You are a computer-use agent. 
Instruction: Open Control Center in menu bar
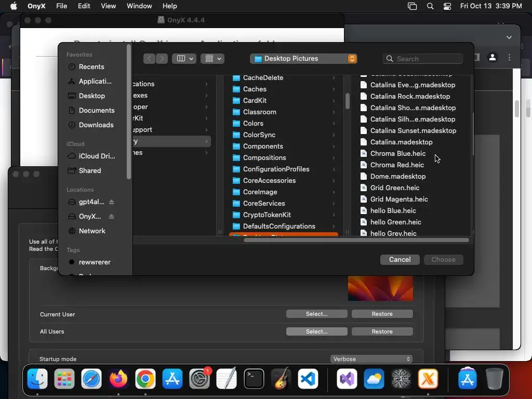point(447,6)
